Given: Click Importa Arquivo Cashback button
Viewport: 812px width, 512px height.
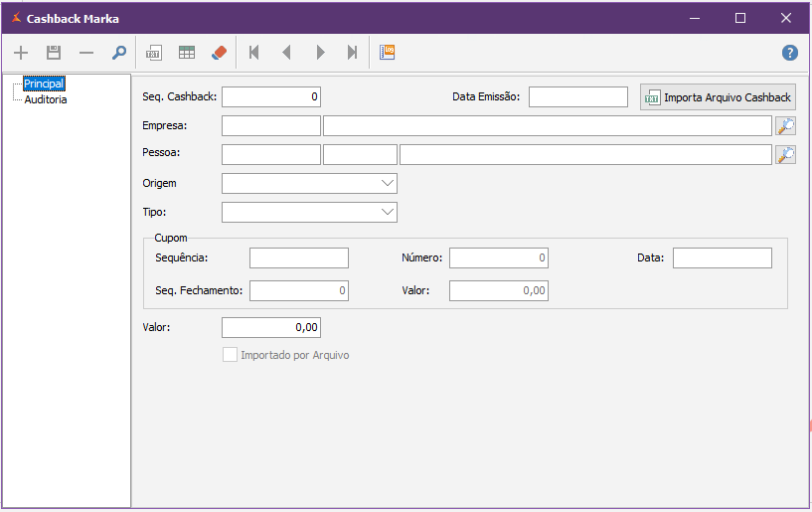Looking at the screenshot, I should point(718,96).
